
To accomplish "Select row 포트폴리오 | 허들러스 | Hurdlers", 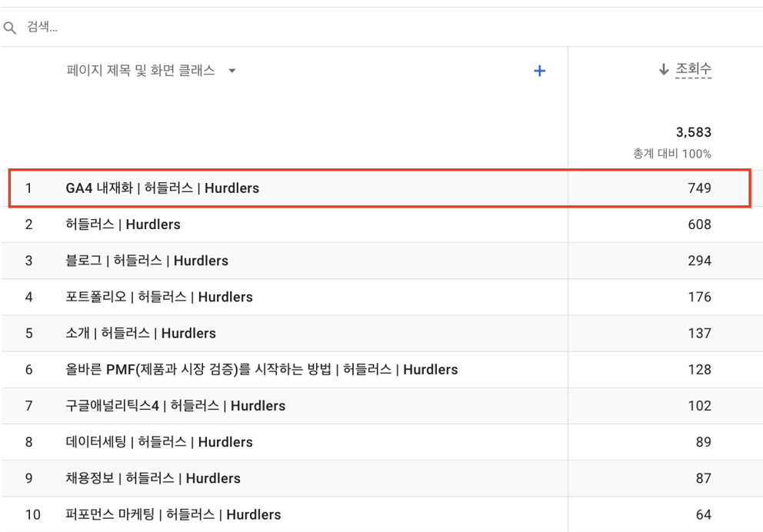I will [x=381, y=297].
